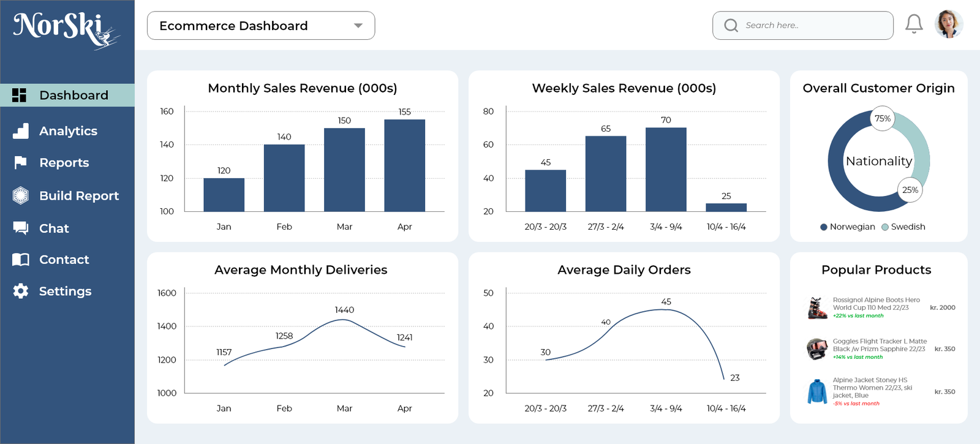This screenshot has width=980, height=444.
Task: Navigate to Contact page
Action: point(64,260)
